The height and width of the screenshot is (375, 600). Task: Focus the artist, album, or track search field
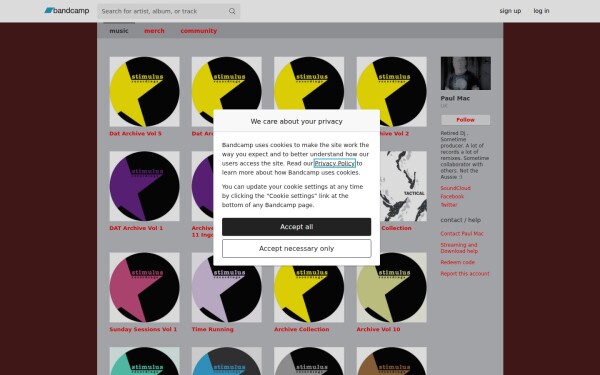(x=168, y=11)
